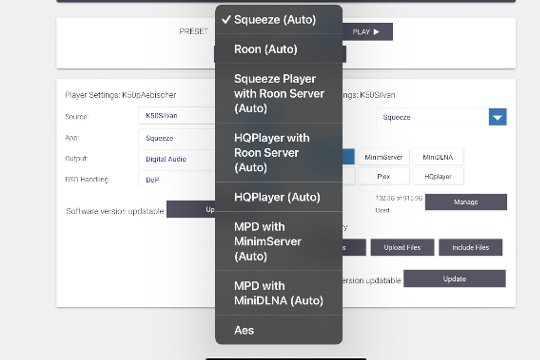Click the Software version updatable label

tap(115, 211)
